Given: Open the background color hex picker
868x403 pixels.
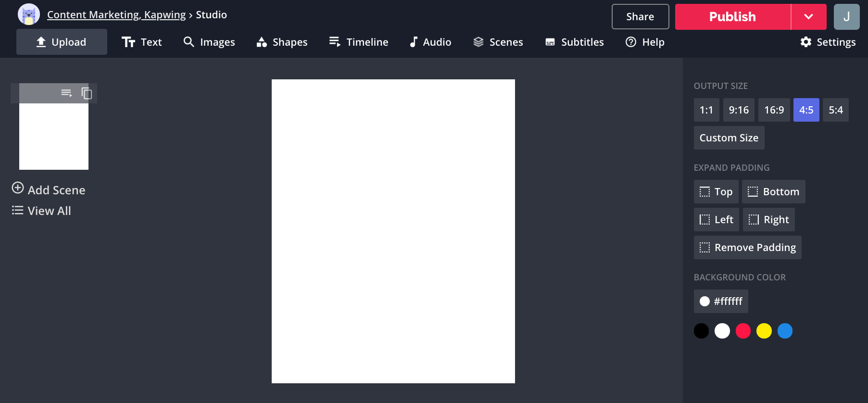Looking at the screenshot, I should pyautogui.click(x=720, y=302).
